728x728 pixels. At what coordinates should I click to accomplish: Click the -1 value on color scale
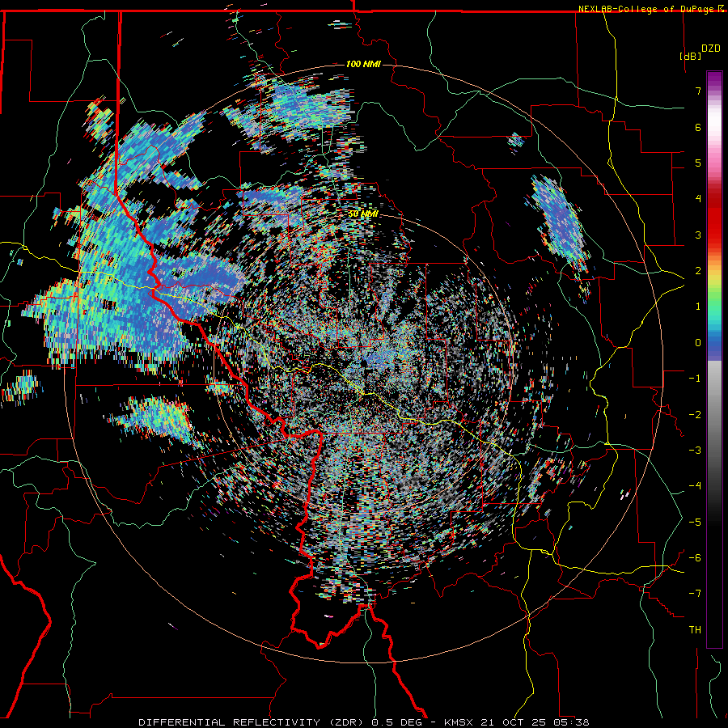pos(695,379)
